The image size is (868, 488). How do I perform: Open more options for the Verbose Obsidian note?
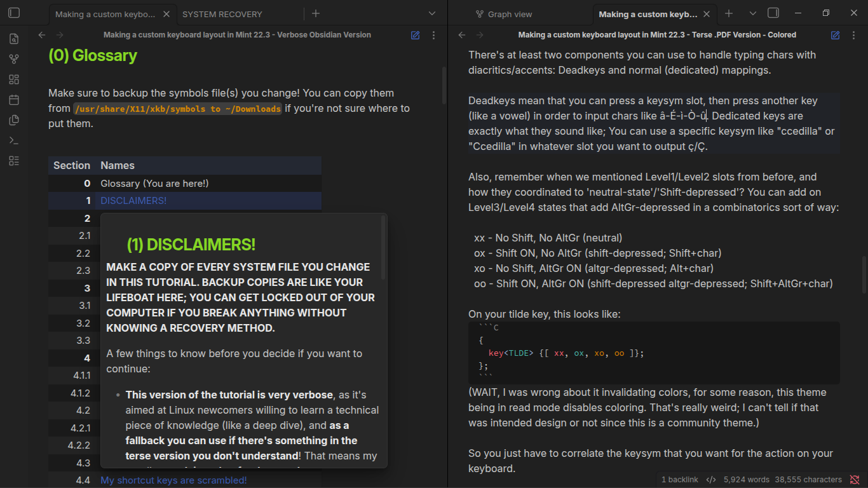(434, 36)
